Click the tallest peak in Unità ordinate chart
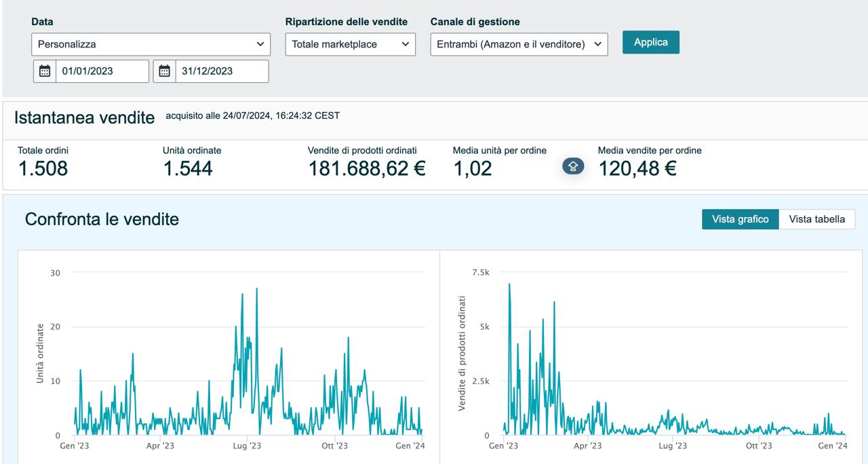 [x=256, y=289]
